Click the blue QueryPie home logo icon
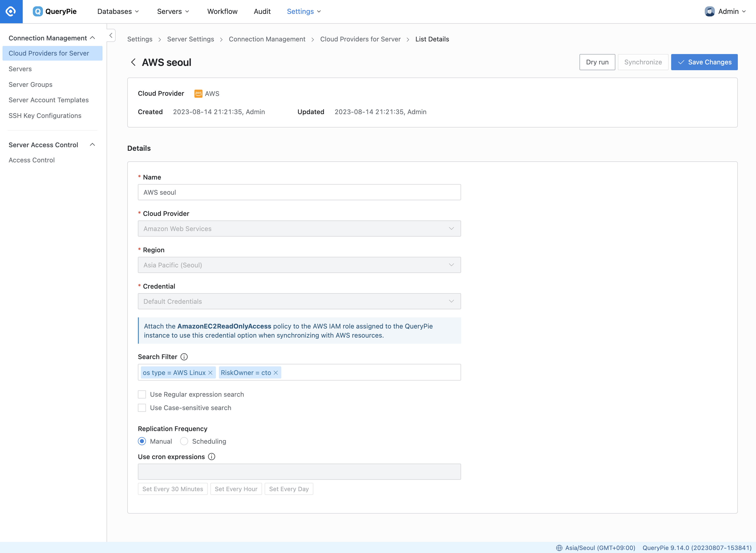This screenshot has width=756, height=553. pyautogui.click(x=11, y=11)
